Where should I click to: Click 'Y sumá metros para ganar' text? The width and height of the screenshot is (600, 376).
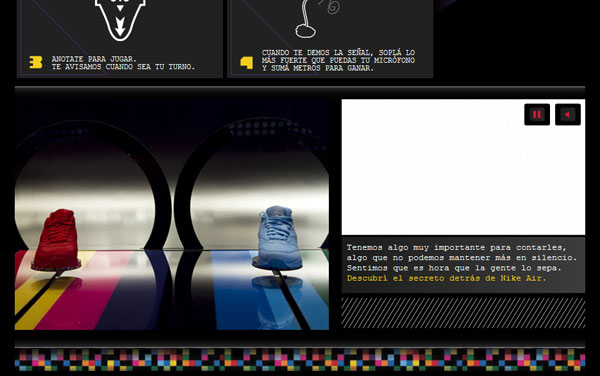pos(318,68)
